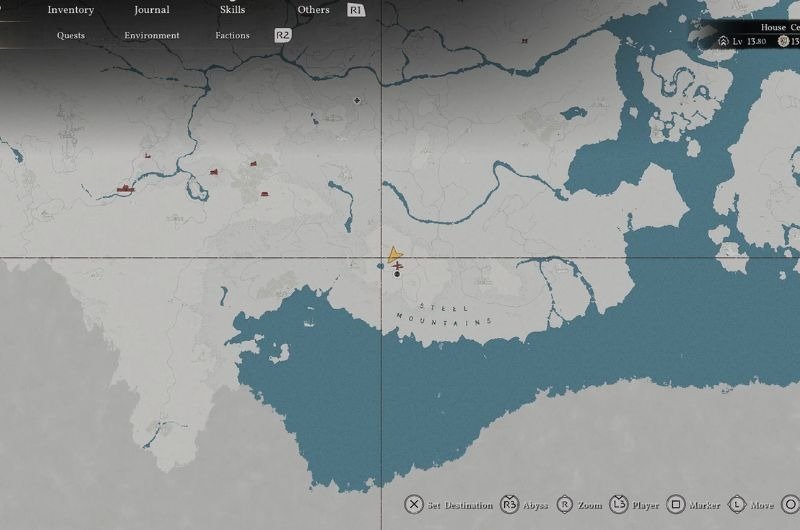Screen dimensions: 800x530
Task: Switch to the Journal tab
Action: pyautogui.click(x=152, y=10)
